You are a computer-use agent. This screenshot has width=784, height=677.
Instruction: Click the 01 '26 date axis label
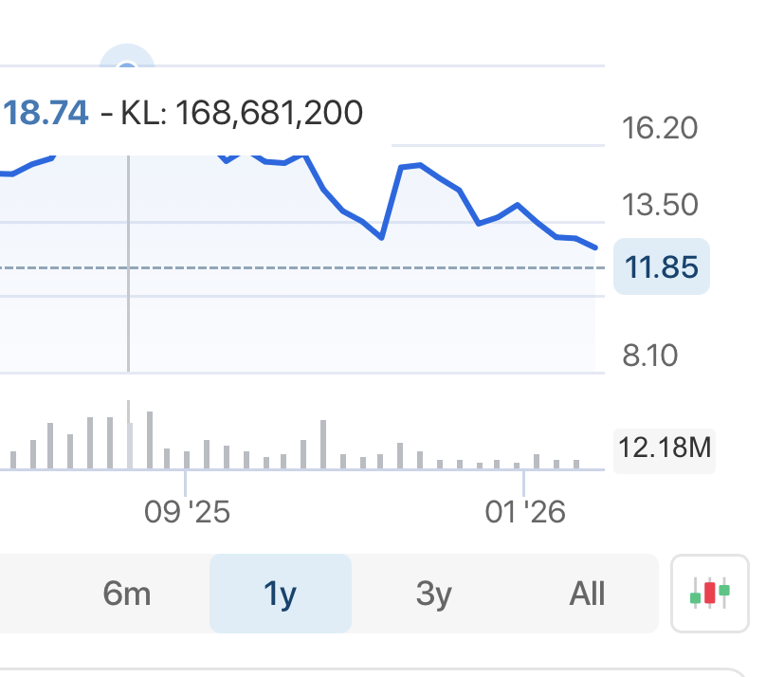[x=524, y=512]
